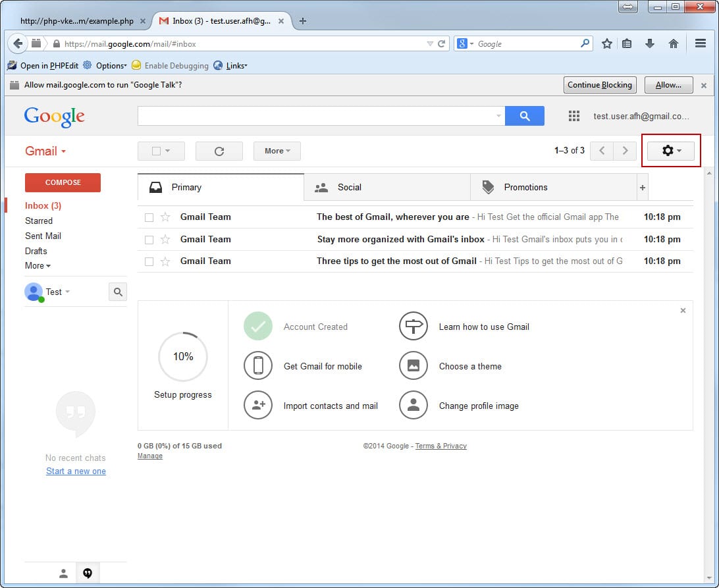Click the chat search magnifier icon
This screenshot has width=719, height=588.
[118, 292]
